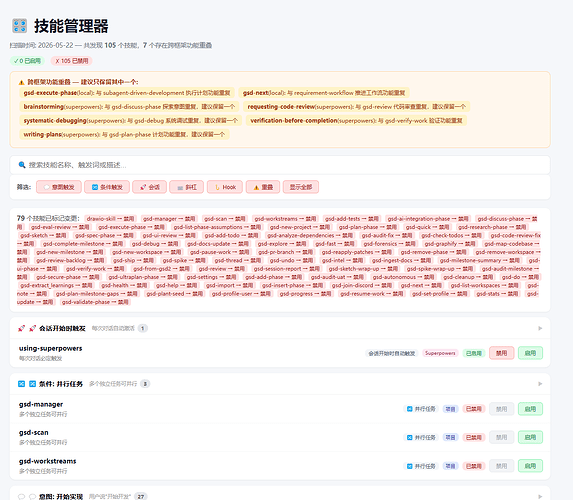
Task: Click the gsd-workstreams skill name in the list
Action: coord(48,461)
